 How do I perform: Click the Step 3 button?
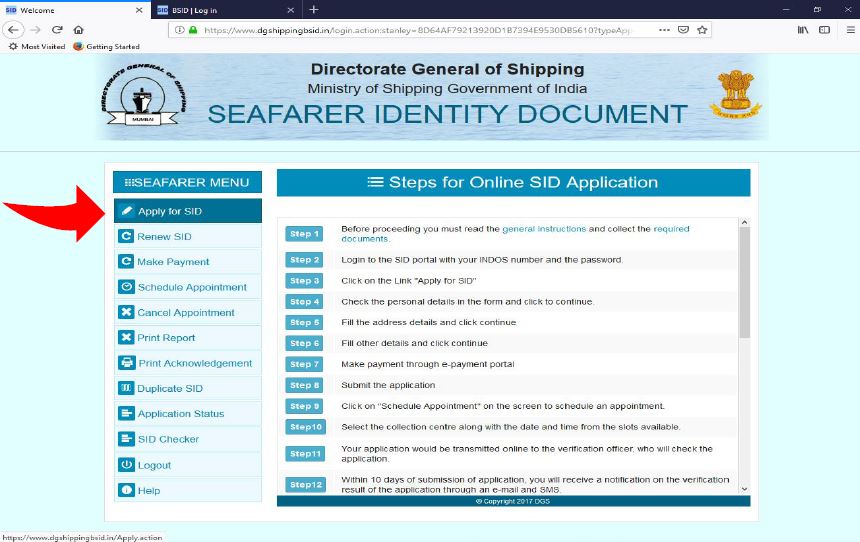point(304,280)
